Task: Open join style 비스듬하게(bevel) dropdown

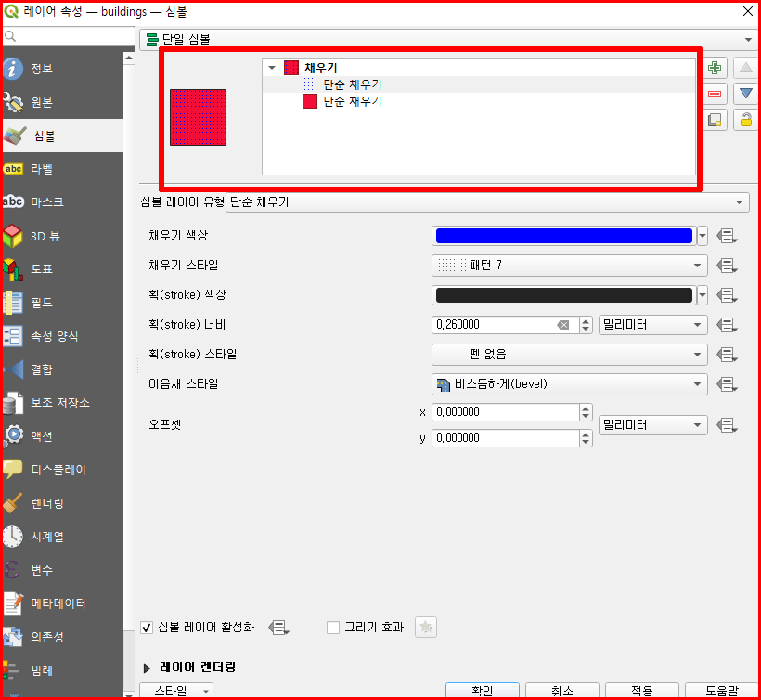Action: (x=569, y=384)
